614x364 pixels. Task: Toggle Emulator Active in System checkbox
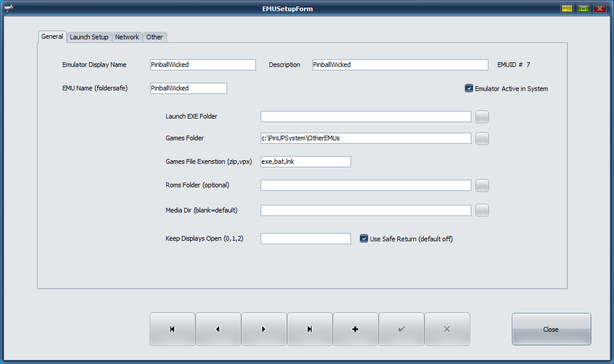tap(469, 89)
